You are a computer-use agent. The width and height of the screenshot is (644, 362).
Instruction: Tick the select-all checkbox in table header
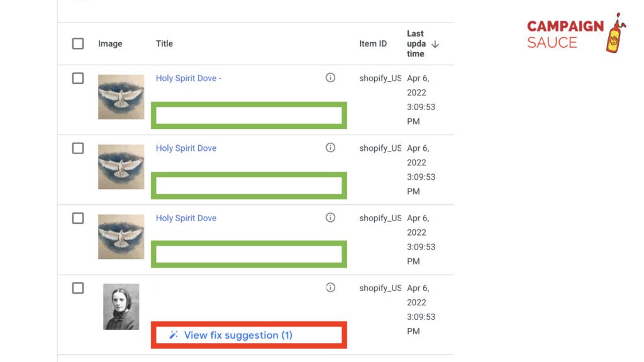coord(77,43)
